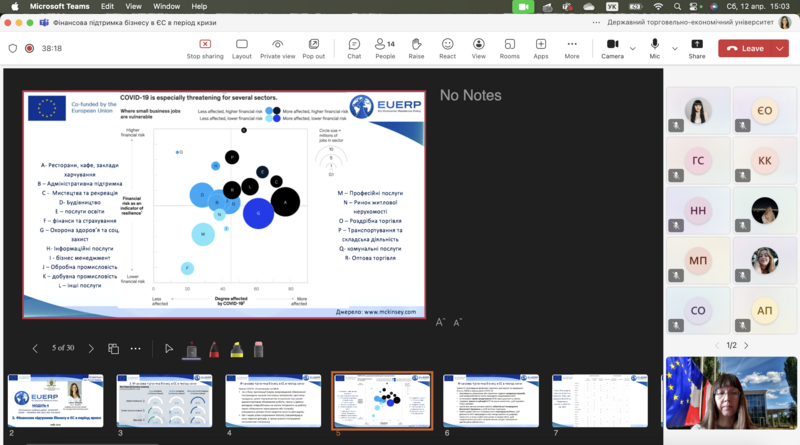The height and width of the screenshot is (445, 800).
Task: Open the meeting Chat
Action: coord(354,48)
